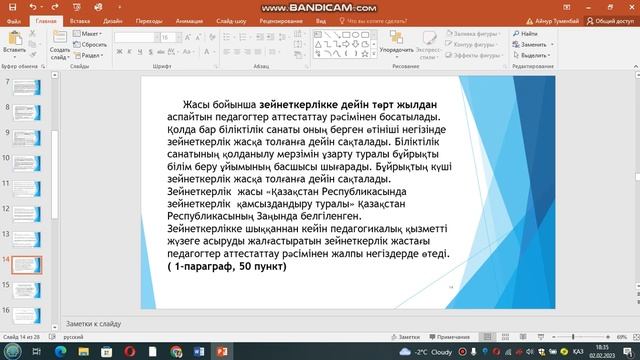Start slideshow from status bar icon
The width and height of the screenshot is (640, 360).
(x=541, y=337)
